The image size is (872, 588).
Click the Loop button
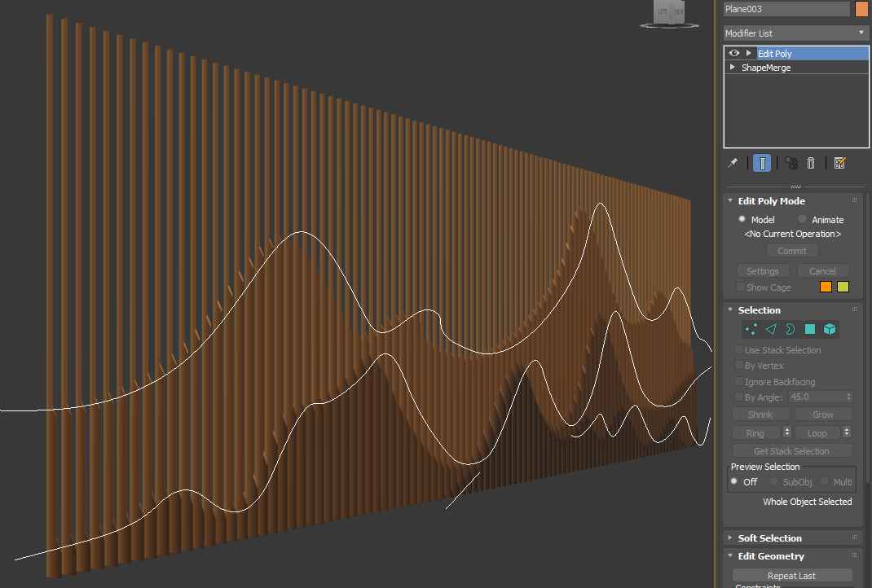(x=817, y=432)
